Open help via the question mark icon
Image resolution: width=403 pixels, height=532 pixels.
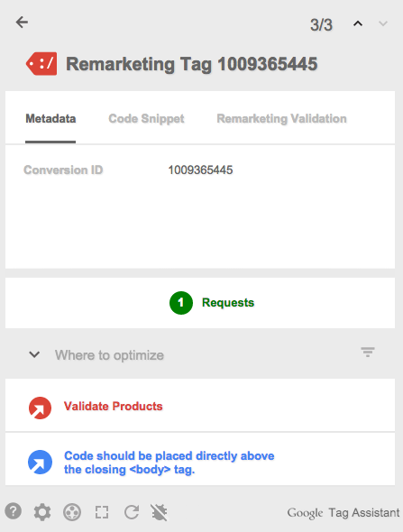pos(14,511)
